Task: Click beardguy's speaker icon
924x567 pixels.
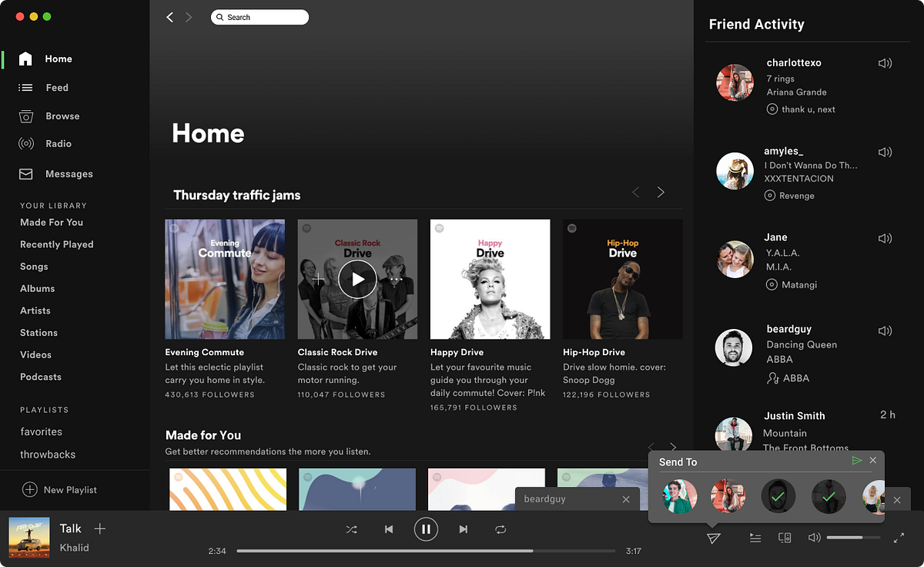Action: click(885, 330)
